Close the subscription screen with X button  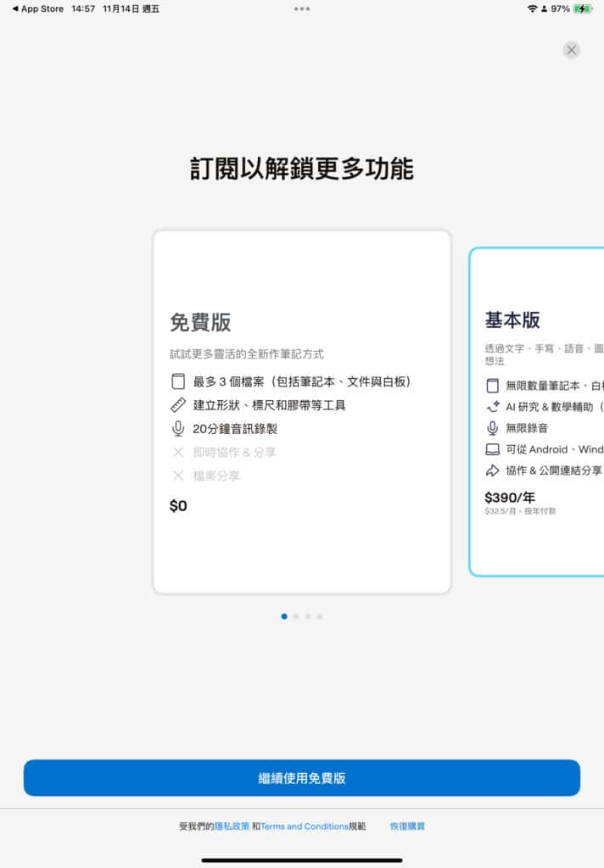(x=571, y=50)
